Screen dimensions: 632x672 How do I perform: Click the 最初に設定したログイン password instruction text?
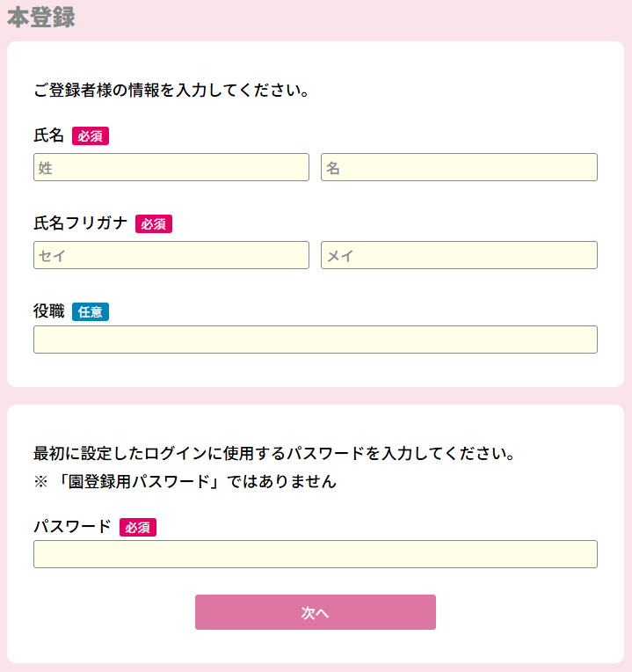click(x=273, y=454)
